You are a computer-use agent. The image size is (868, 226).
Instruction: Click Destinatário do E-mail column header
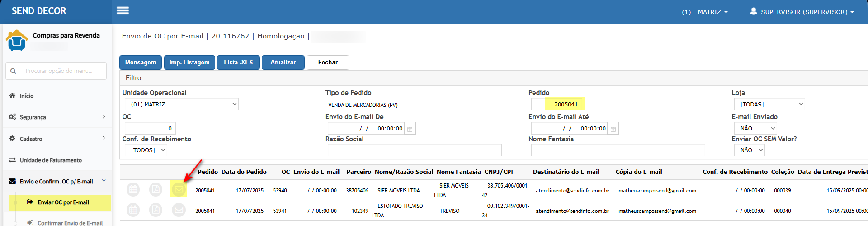coord(566,172)
